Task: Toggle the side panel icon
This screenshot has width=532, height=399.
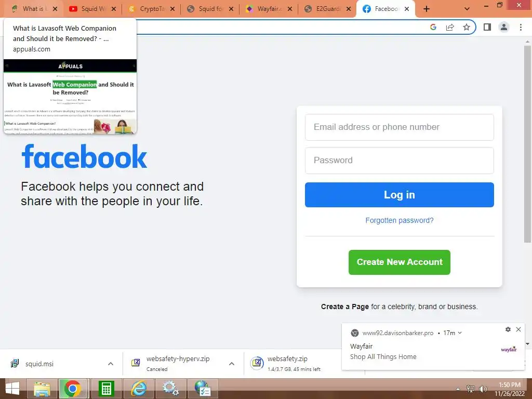Action: point(487,27)
